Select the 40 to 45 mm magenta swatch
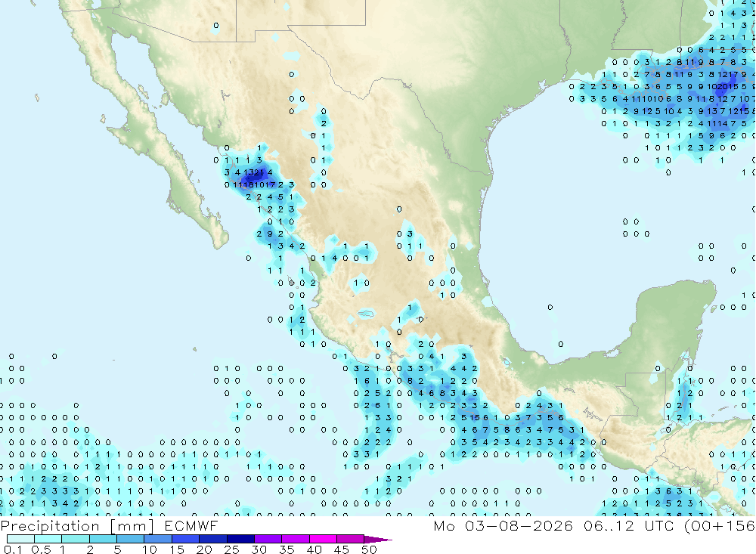Image resolution: width=756 pixels, height=554 pixels. click(x=323, y=539)
